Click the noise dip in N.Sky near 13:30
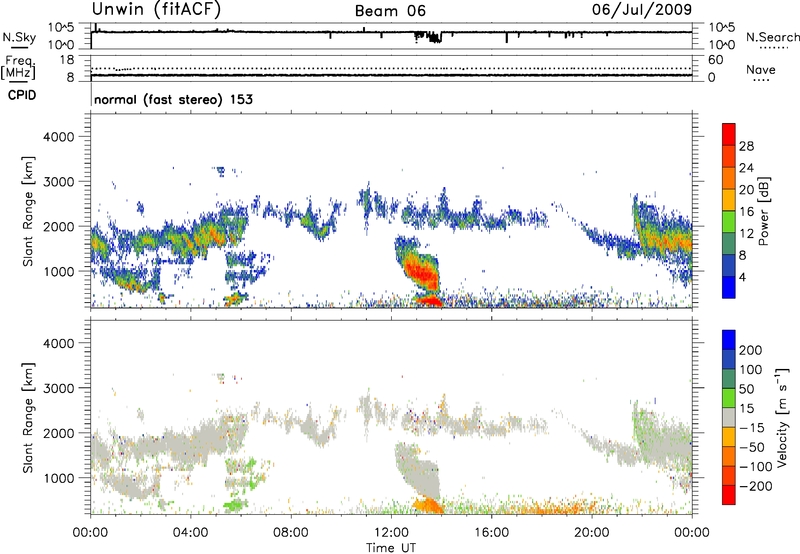 click(428, 37)
